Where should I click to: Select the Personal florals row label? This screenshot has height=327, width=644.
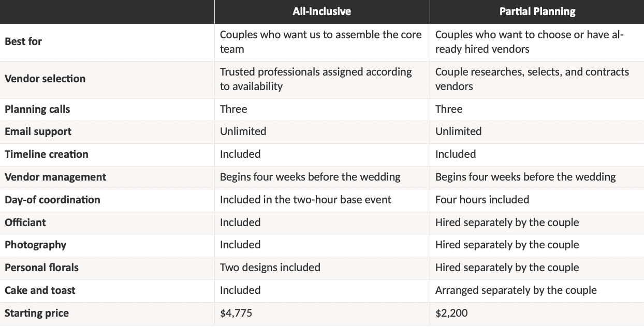pyautogui.click(x=42, y=267)
